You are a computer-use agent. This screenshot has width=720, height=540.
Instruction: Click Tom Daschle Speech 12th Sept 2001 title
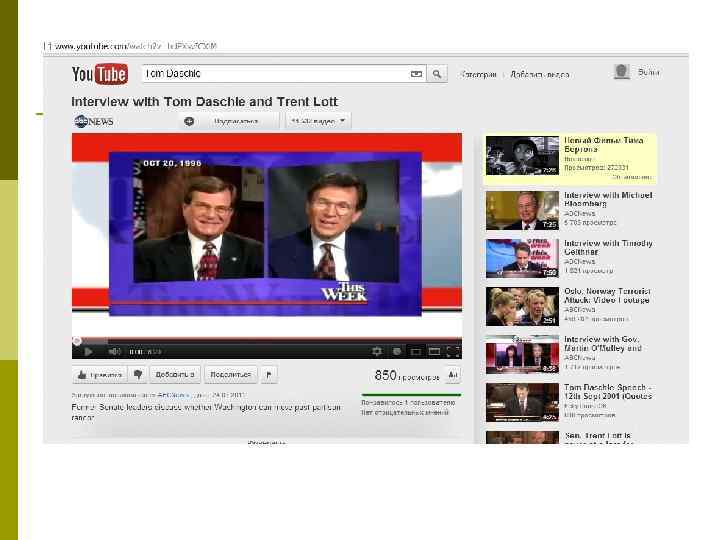click(x=608, y=392)
